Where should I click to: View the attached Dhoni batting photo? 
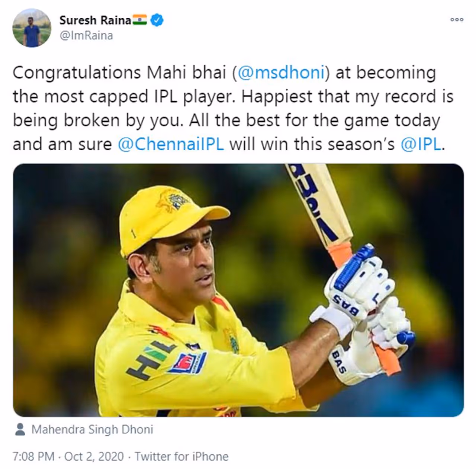coord(238,290)
